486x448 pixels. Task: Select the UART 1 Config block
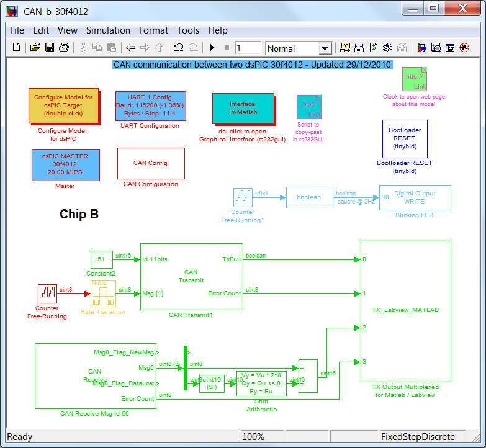point(151,106)
